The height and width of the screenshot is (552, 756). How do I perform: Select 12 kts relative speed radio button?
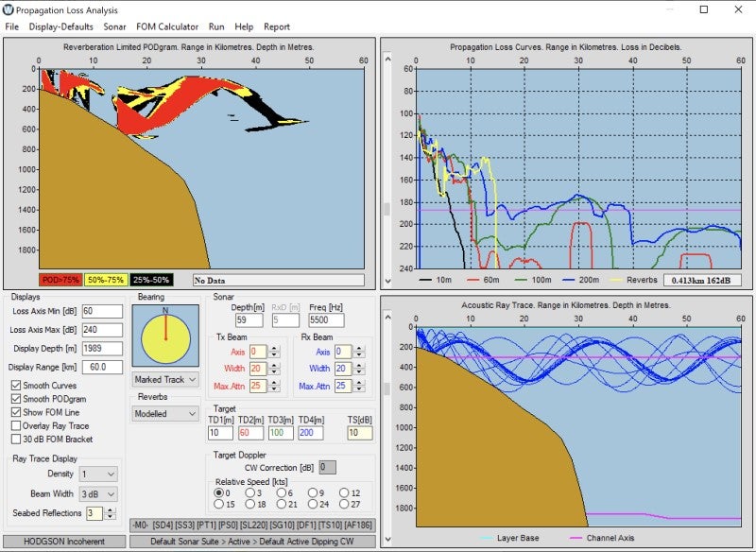point(330,492)
